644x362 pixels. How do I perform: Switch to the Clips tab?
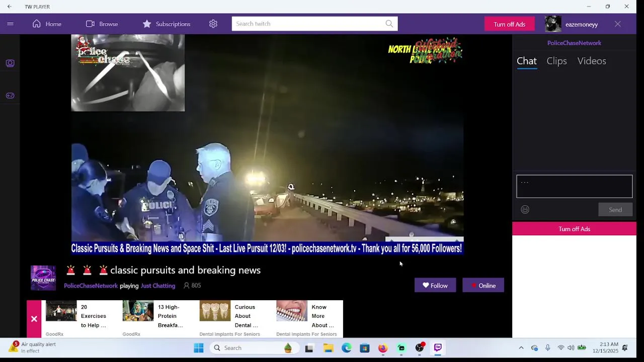click(x=556, y=61)
